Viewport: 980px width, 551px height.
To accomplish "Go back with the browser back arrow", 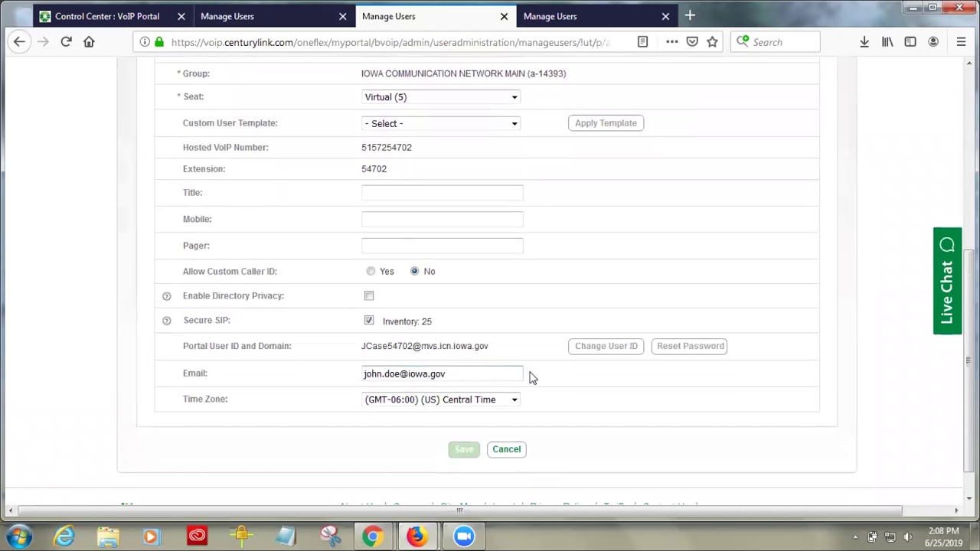I will pos(20,42).
